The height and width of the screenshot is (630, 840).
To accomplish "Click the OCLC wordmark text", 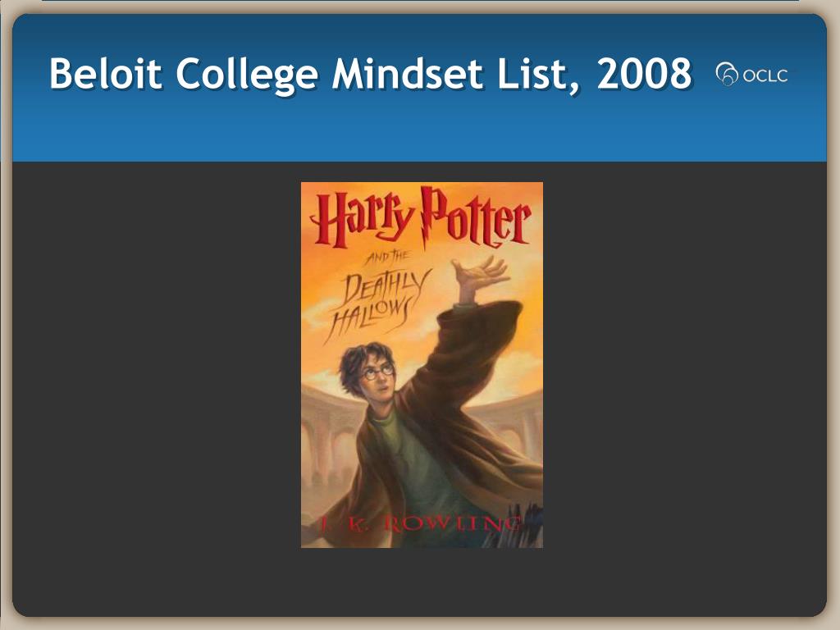I will pyautogui.click(x=765, y=75).
